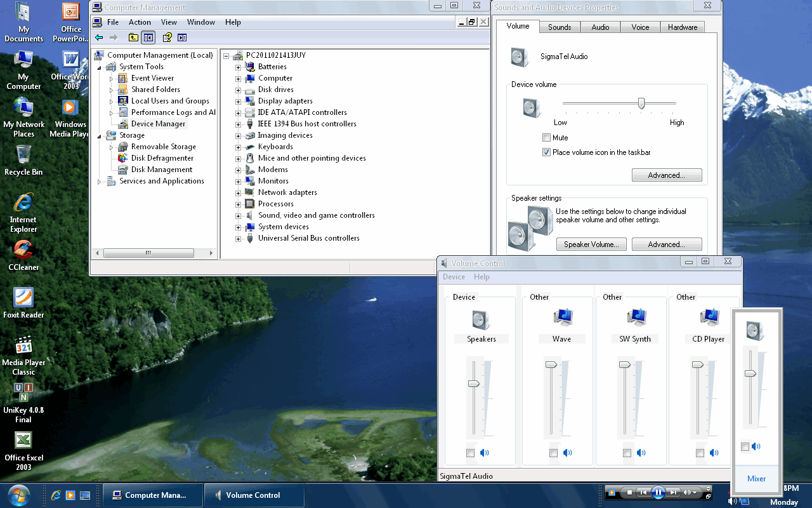Open the Device menu in Volume Control
The image size is (812, 508).
tap(454, 277)
